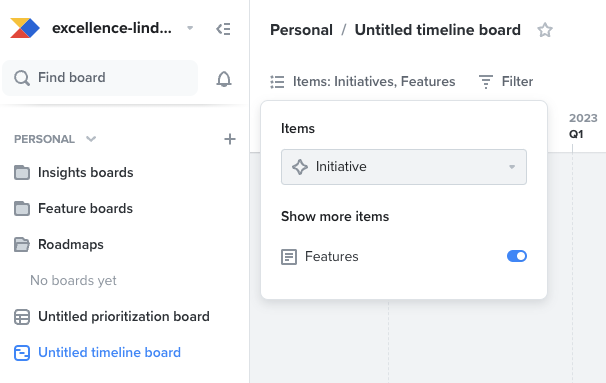Click the items list icon in toolbar

tap(277, 82)
